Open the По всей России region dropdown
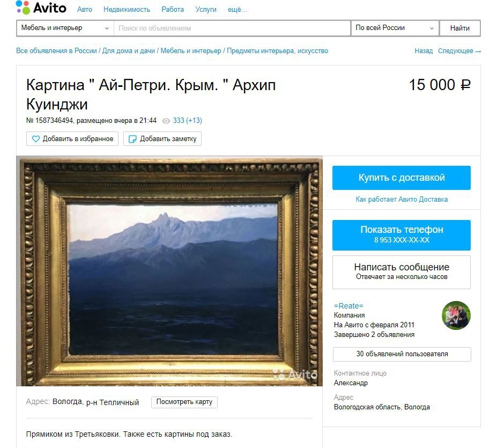 click(x=395, y=28)
